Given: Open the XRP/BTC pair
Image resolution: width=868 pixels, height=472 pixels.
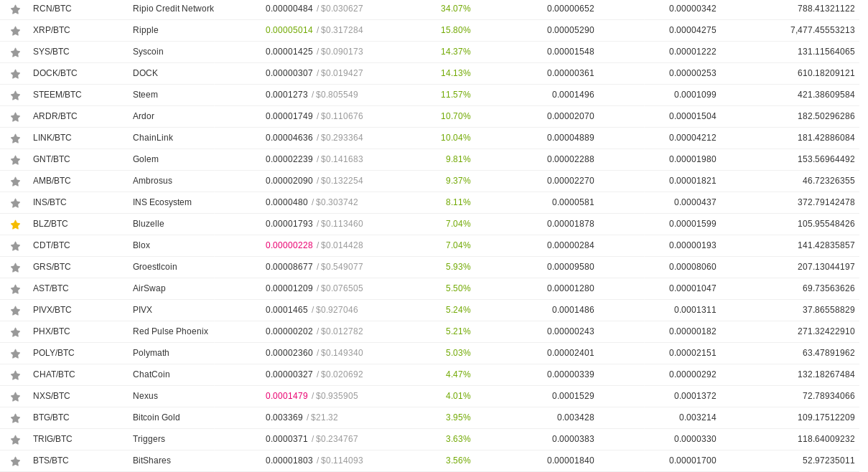Looking at the screenshot, I should coord(52,30).
